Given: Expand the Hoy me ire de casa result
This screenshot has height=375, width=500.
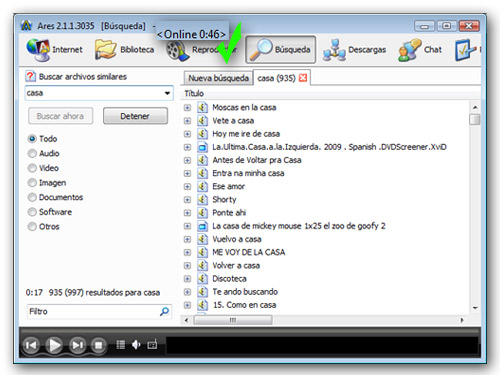Looking at the screenshot, I should point(187,134).
